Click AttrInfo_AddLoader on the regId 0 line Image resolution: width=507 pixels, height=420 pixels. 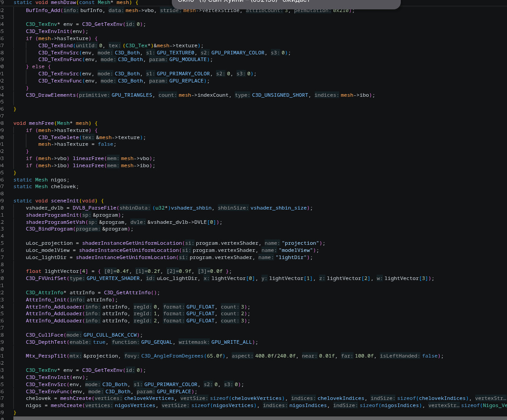54,307
